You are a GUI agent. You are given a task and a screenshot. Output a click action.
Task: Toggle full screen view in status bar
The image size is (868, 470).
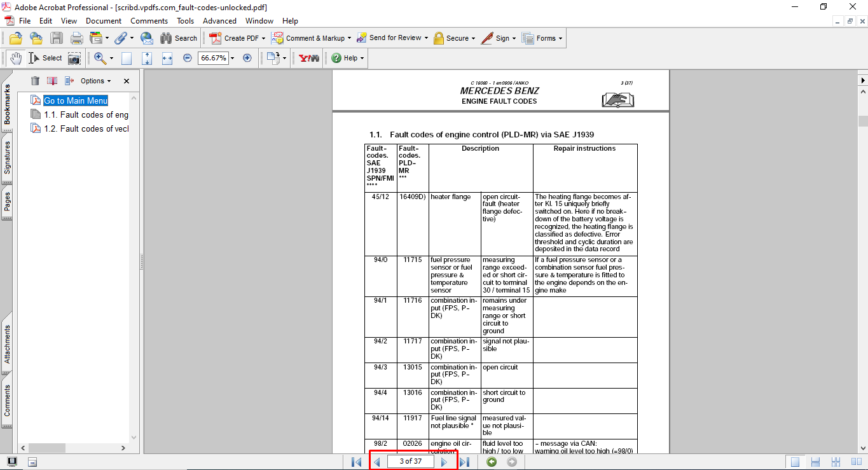pos(12,462)
